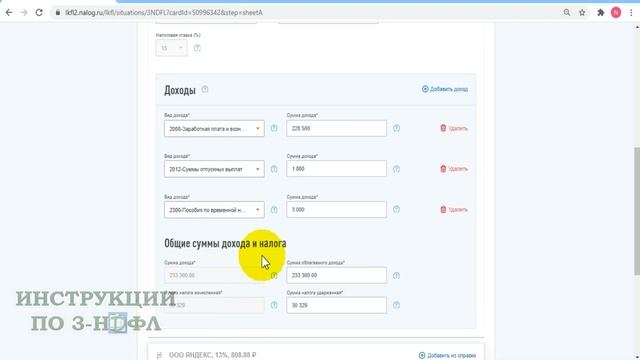The width and height of the screenshot is (640, 360).
Task: Click the help icon next to the 3 000 amount
Action: [396, 209]
